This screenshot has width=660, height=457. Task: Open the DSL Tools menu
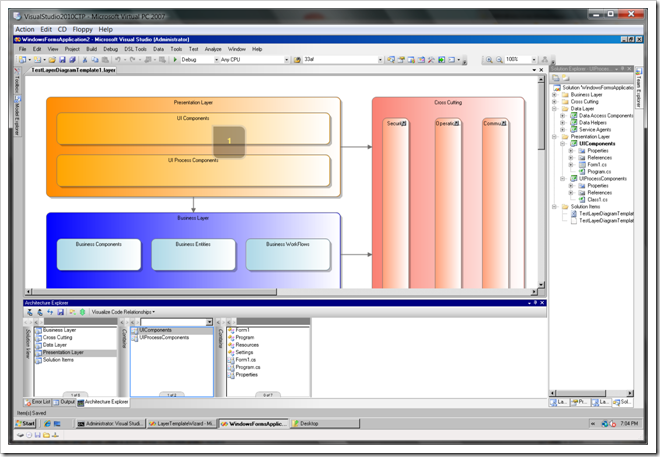[x=133, y=48]
